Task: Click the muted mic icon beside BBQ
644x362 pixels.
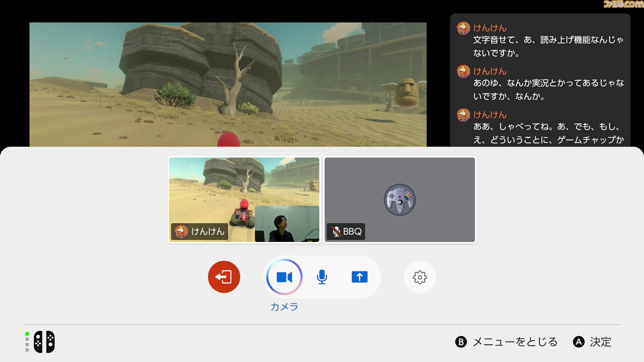Action: tap(336, 232)
